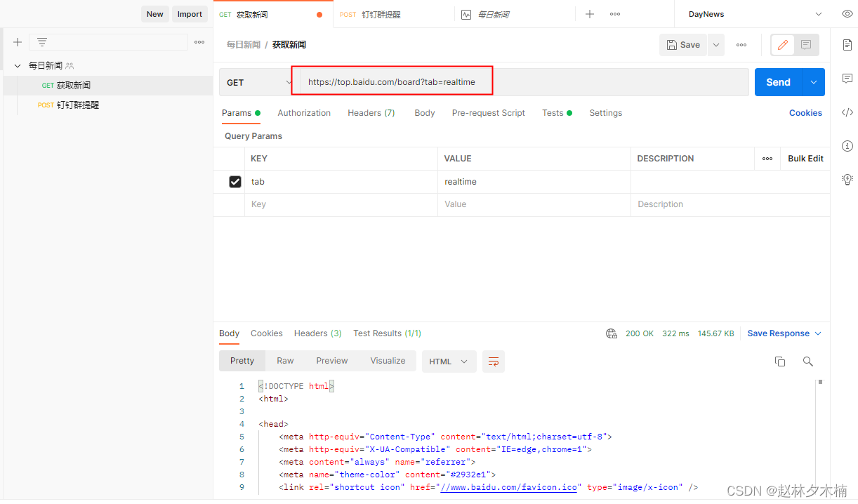The width and height of the screenshot is (858, 504).
Task: Open the Test Results (1/1) tab
Action: tap(388, 333)
